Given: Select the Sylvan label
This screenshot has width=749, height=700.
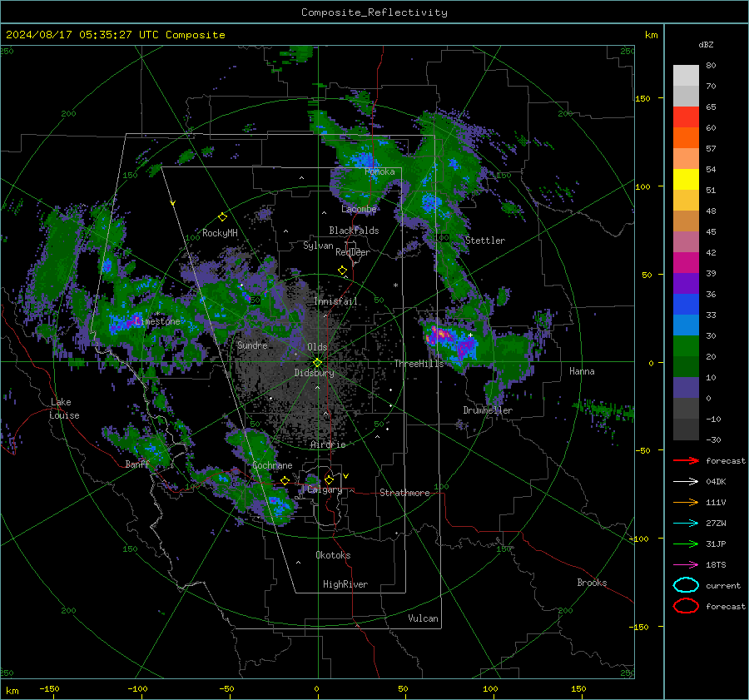Looking at the screenshot, I should click(x=318, y=246).
